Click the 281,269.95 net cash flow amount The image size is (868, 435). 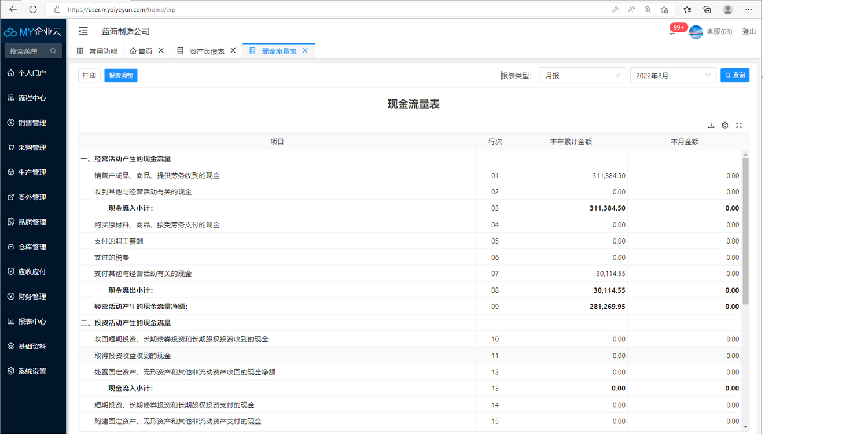(608, 307)
